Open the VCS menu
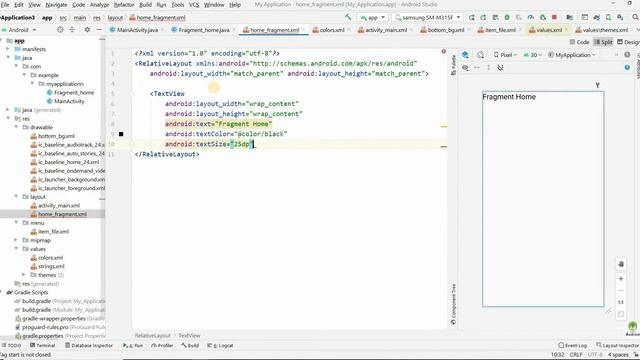Screen dimensions: 640x360 194,4
